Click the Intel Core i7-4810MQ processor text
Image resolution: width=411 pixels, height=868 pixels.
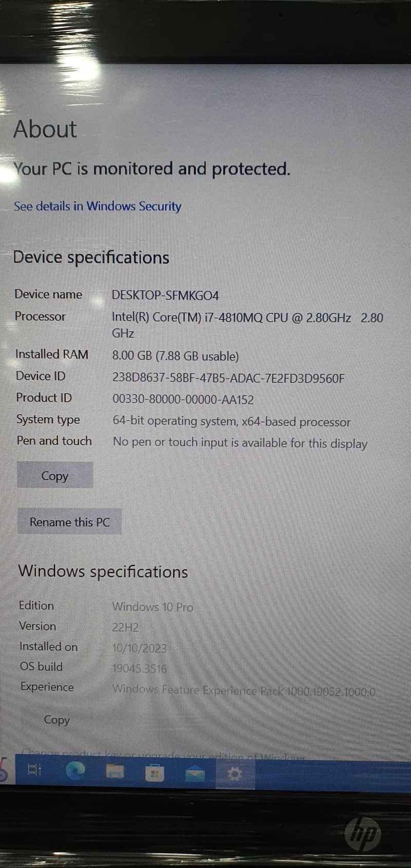point(247,325)
